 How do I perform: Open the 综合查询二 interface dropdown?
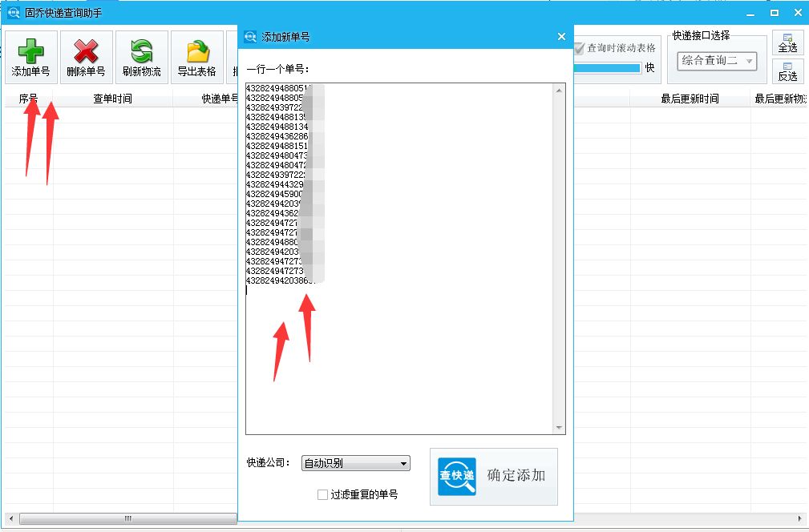[717, 61]
